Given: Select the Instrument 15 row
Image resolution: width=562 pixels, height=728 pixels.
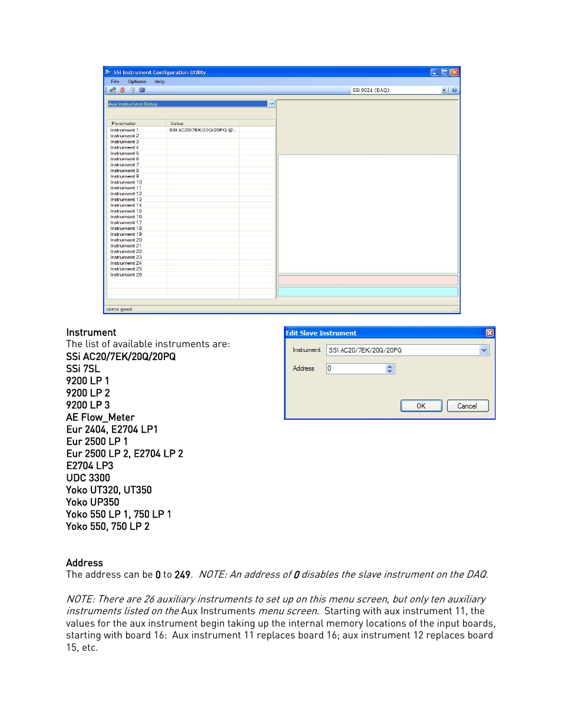Looking at the screenshot, I should click(191, 211).
